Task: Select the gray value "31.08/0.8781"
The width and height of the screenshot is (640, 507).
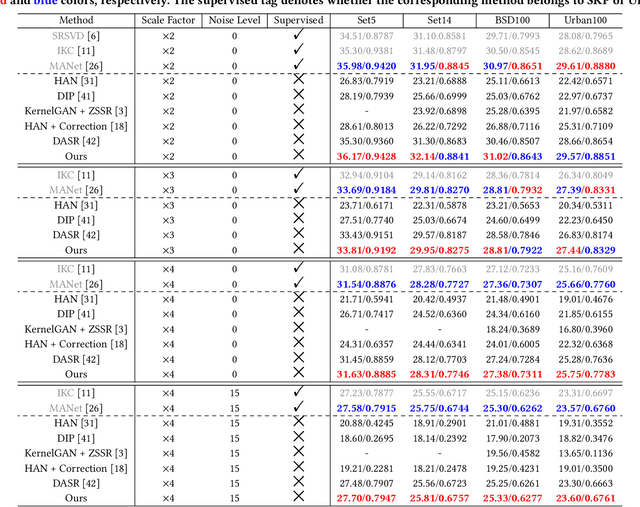Action: coord(367,269)
